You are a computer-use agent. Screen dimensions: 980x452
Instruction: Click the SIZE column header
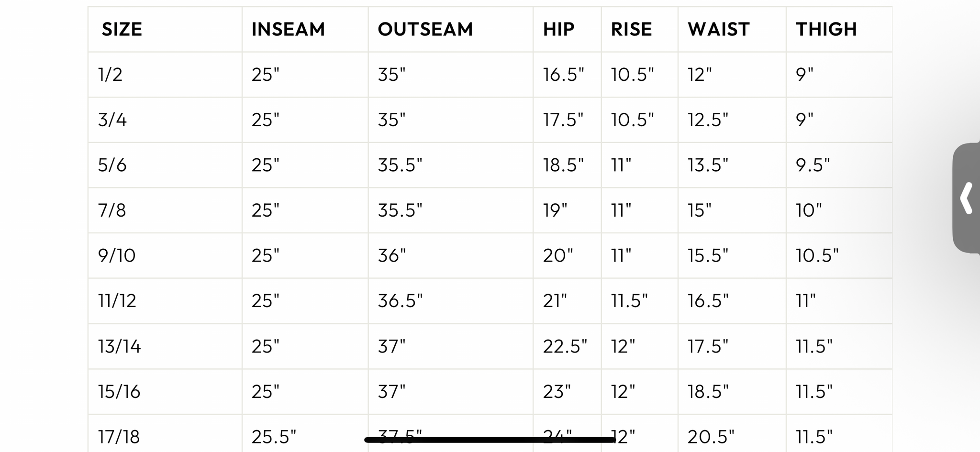(122, 30)
